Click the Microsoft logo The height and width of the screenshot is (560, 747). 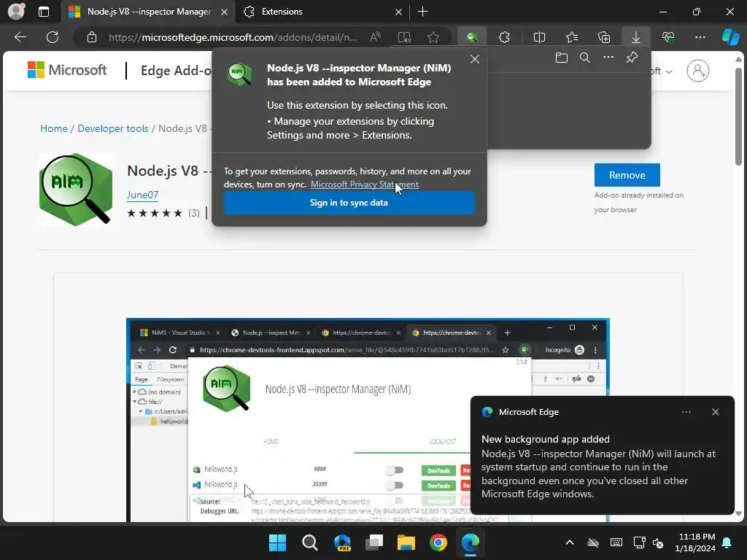(x=67, y=70)
